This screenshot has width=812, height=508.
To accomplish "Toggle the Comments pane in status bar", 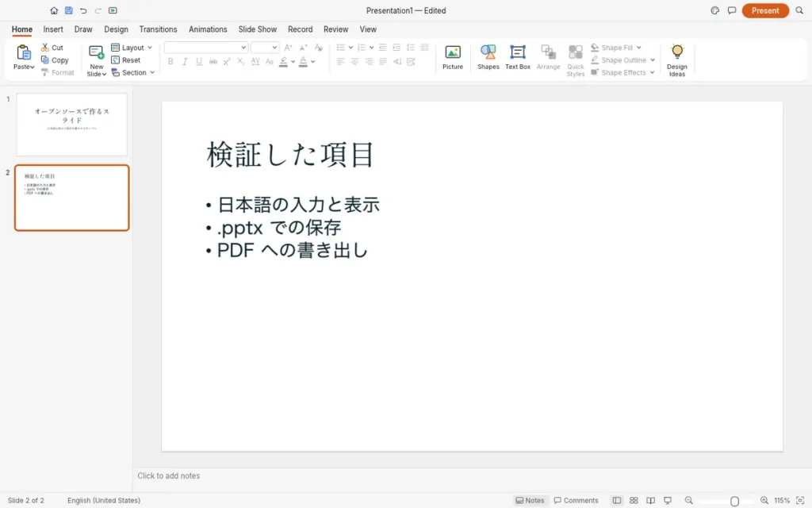I will click(x=576, y=500).
